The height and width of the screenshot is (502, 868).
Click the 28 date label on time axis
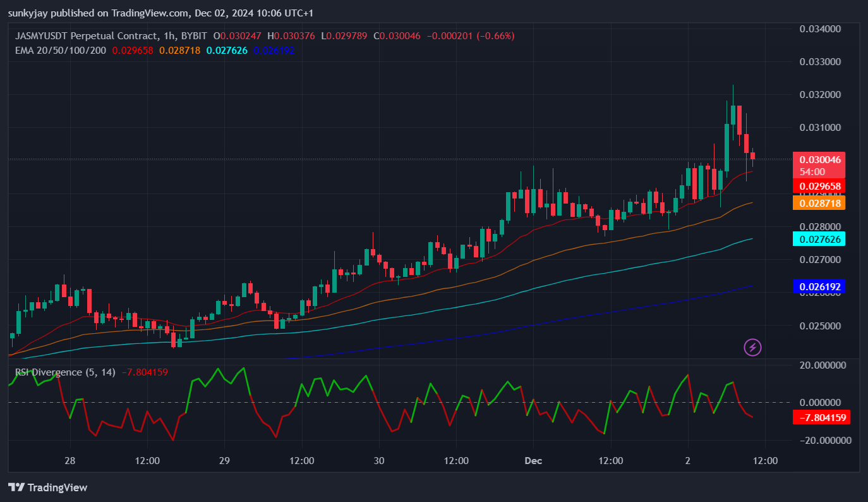[70, 461]
